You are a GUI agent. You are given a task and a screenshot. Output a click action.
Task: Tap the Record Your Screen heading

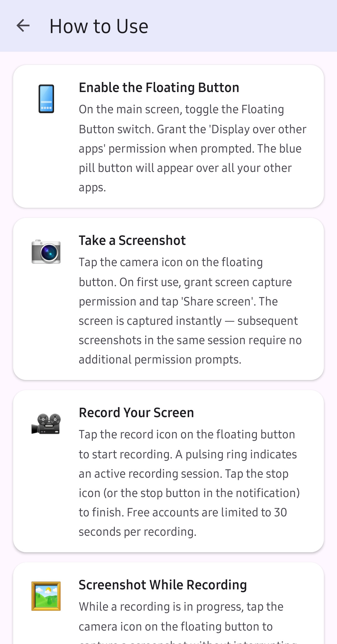pyautogui.click(x=136, y=412)
